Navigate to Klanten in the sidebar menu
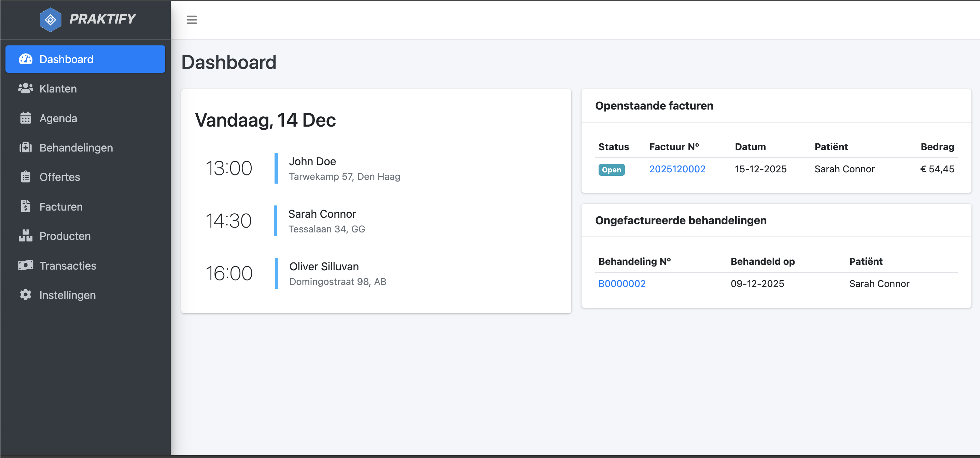This screenshot has height=458, width=980. [58, 88]
